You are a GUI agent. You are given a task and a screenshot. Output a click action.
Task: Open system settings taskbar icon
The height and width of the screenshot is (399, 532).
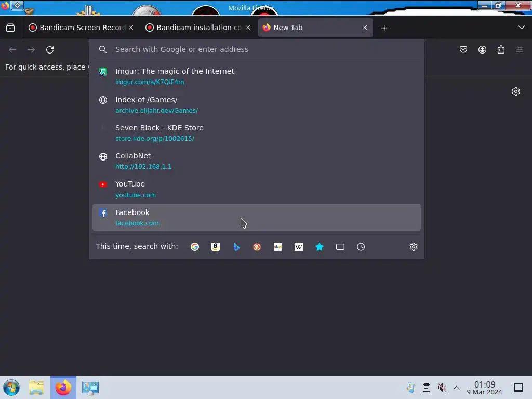click(90, 388)
